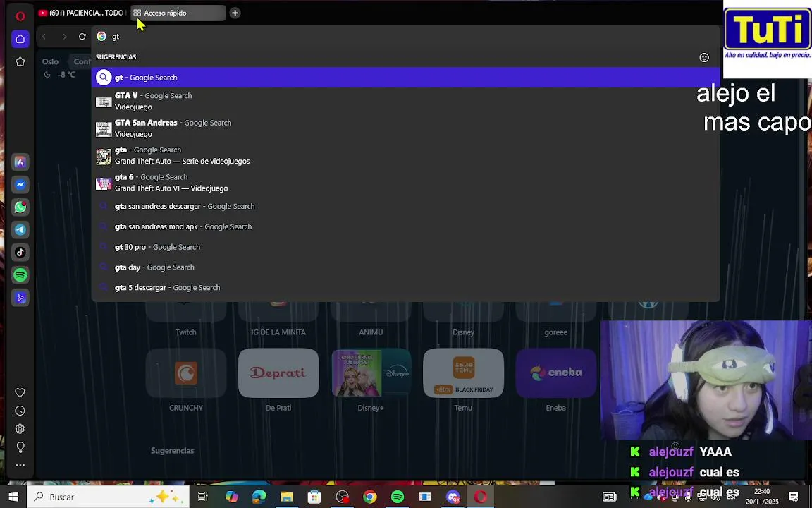The width and height of the screenshot is (812, 508).
Task: Open the De Prati speed dial tile
Action: coord(278,373)
